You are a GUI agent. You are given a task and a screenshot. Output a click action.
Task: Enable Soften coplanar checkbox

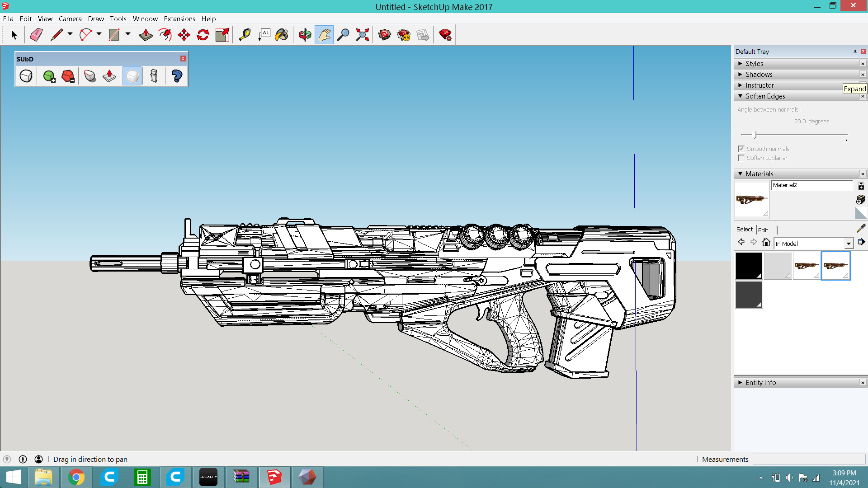[x=741, y=158]
